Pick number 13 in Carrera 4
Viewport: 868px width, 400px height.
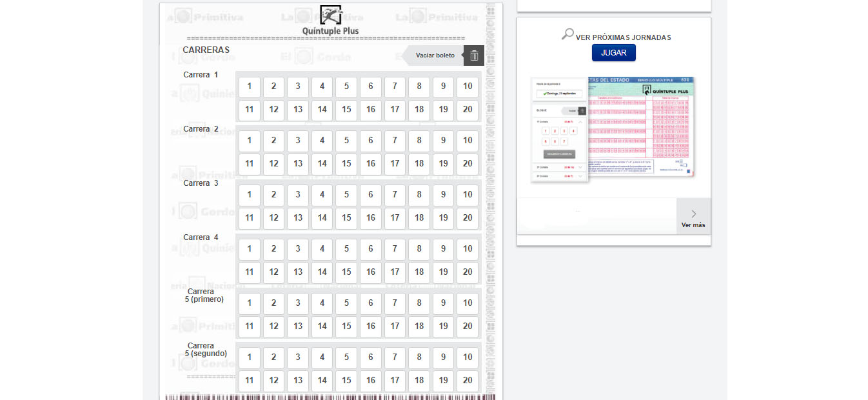coord(298,273)
